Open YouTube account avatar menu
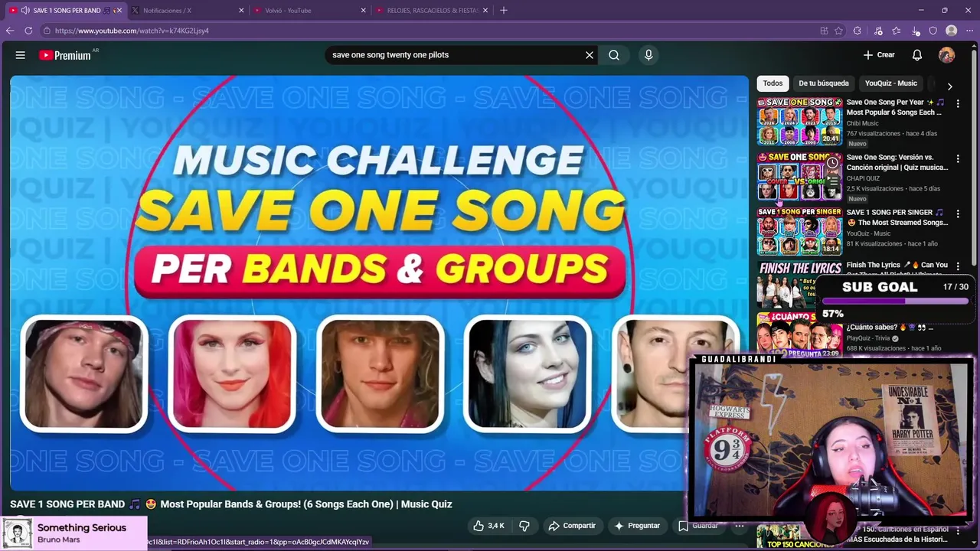The width and height of the screenshot is (980, 551). 947,55
